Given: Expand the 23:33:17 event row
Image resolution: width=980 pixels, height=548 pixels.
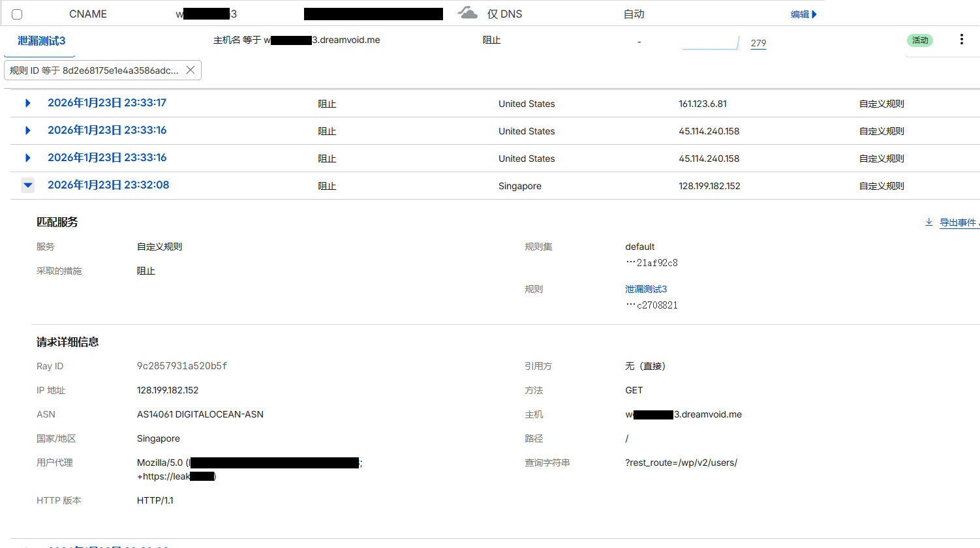Looking at the screenshot, I should [x=27, y=103].
